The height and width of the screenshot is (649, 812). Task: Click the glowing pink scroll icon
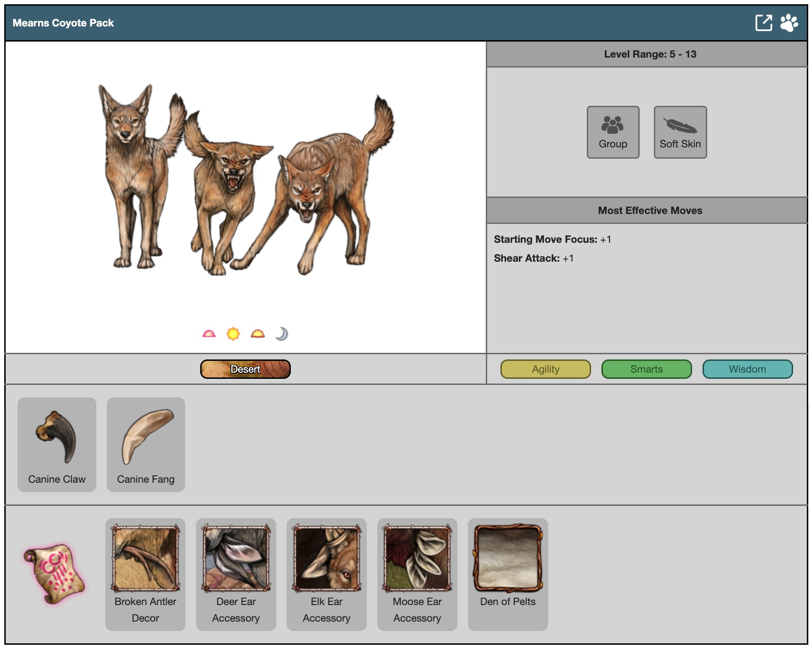pos(54,574)
